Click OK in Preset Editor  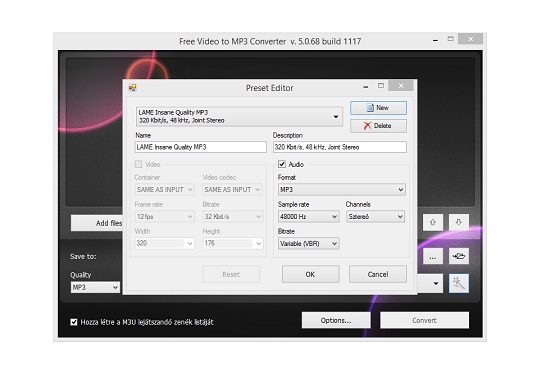click(310, 274)
